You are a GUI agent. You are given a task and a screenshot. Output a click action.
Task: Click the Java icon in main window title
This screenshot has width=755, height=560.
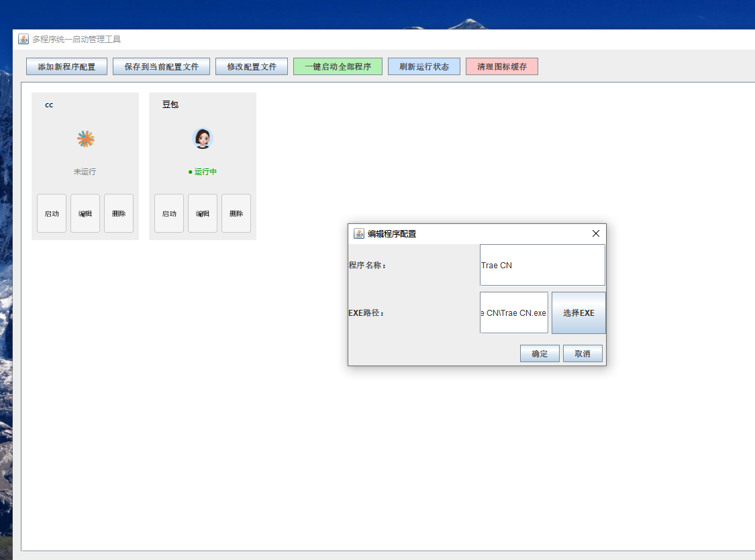point(23,39)
